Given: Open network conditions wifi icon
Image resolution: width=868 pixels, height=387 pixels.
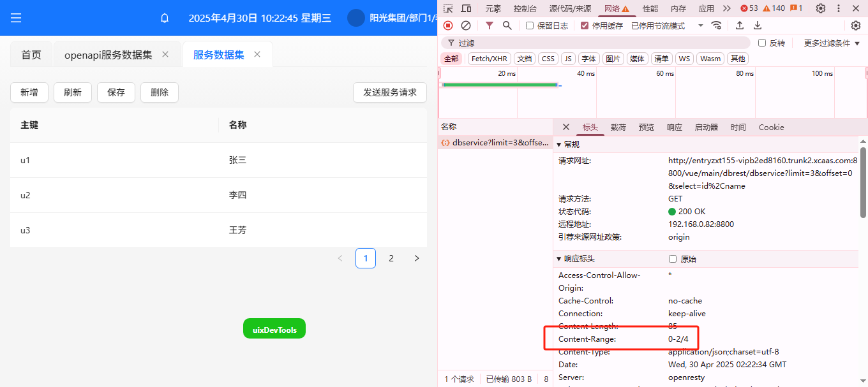Looking at the screenshot, I should click(717, 26).
